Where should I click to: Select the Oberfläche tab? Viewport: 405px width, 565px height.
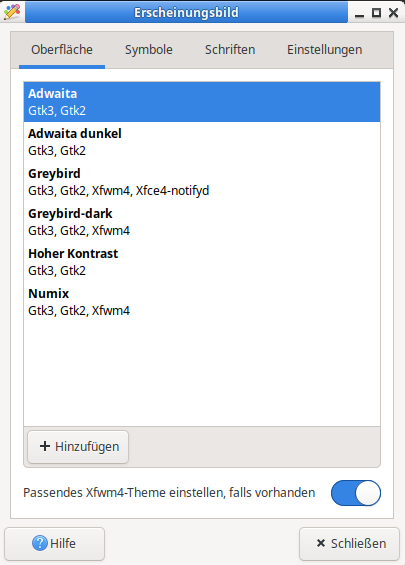62,50
